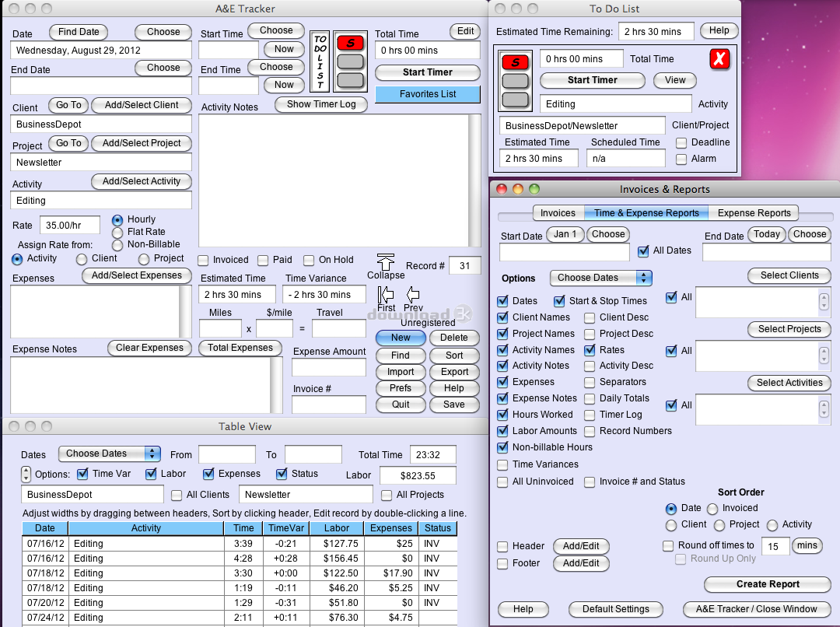Open the vertical TO DO LIST icon
The width and height of the screenshot is (840, 627).
[x=320, y=61]
